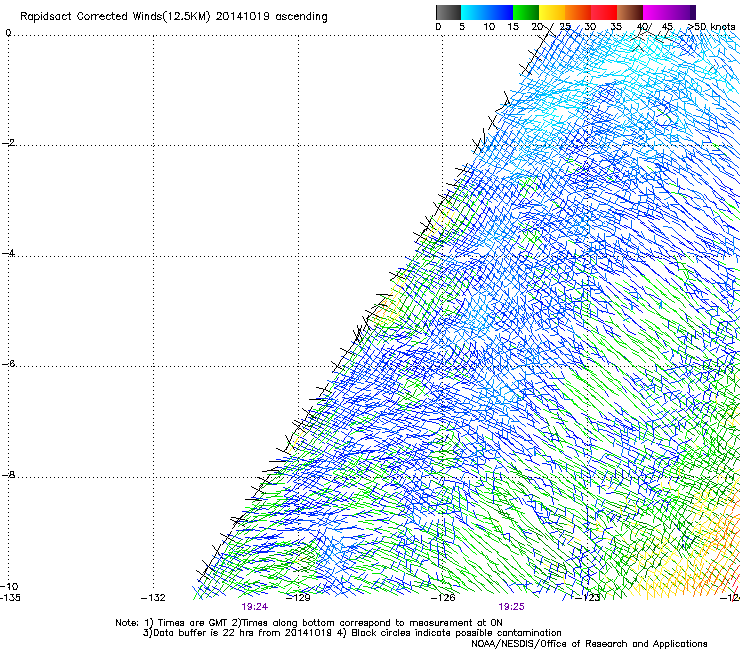Click the legend number '30'

click(x=590, y=27)
